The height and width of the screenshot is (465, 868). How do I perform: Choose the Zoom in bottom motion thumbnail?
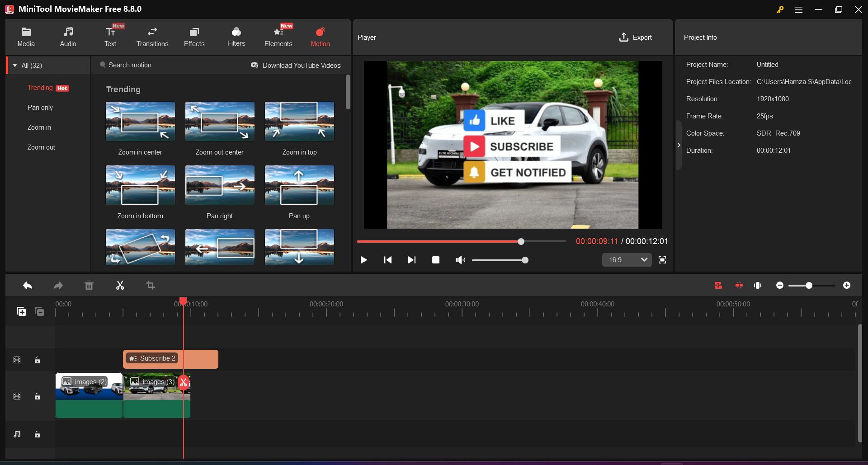click(140, 185)
